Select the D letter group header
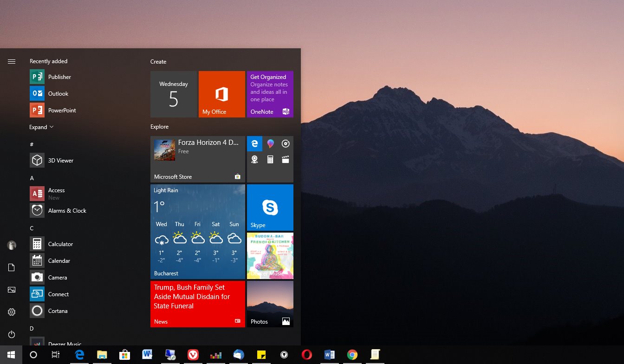Image resolution: width=624 pixels, height=364 pixels. tap(32, 329)
